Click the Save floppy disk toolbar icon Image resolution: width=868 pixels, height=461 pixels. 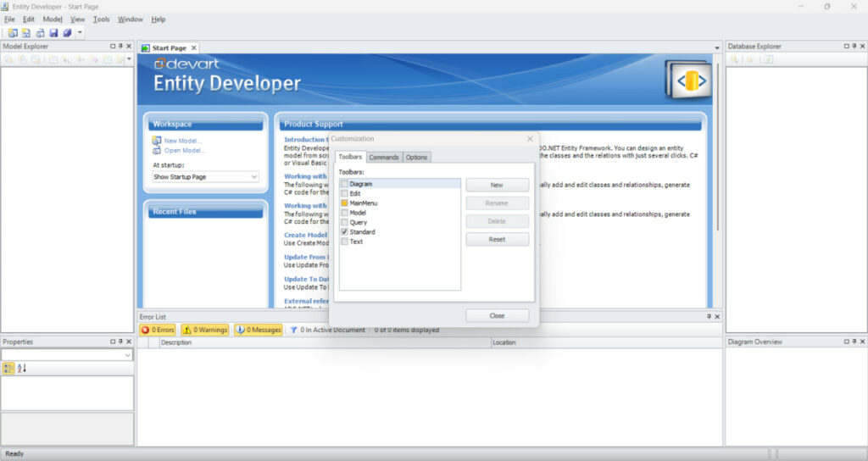coord(53,33)
